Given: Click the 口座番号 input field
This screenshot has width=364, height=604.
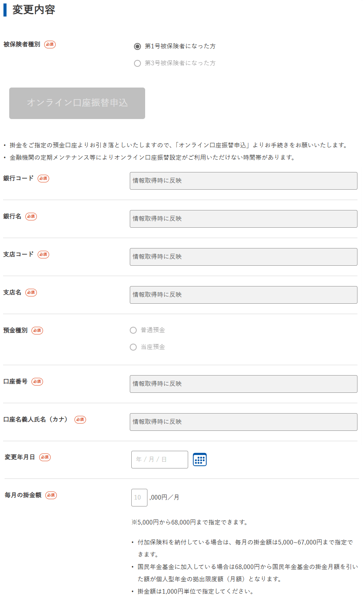Looking at the screenshot, I should 243,384.
